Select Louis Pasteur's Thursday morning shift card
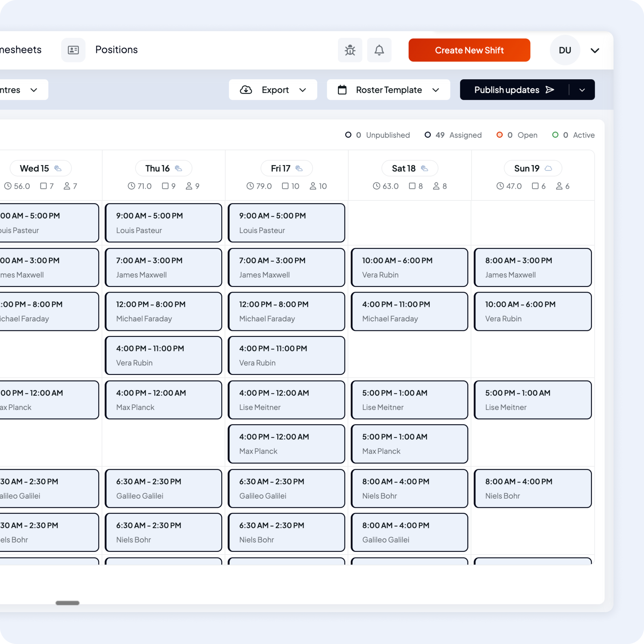 [x=163, y=223]
